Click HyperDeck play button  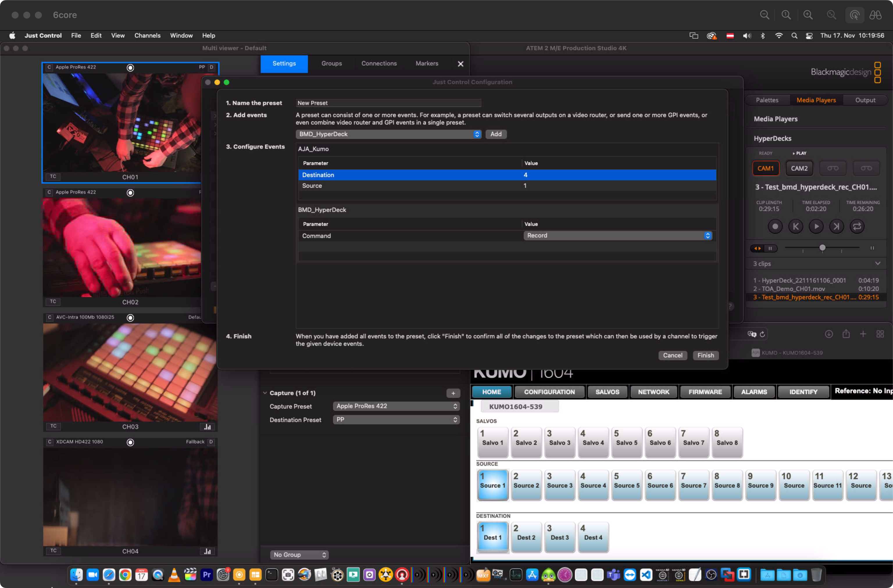click(x=816, y=227)
